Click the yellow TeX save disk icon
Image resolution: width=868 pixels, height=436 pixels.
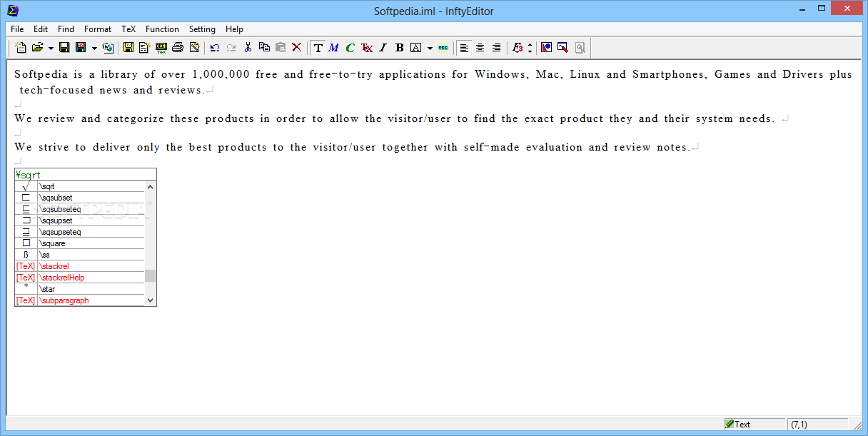(128, 48)
